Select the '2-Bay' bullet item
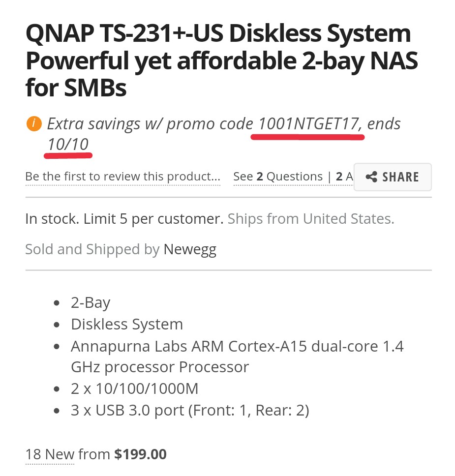The image size is (455, 476). 91,302
